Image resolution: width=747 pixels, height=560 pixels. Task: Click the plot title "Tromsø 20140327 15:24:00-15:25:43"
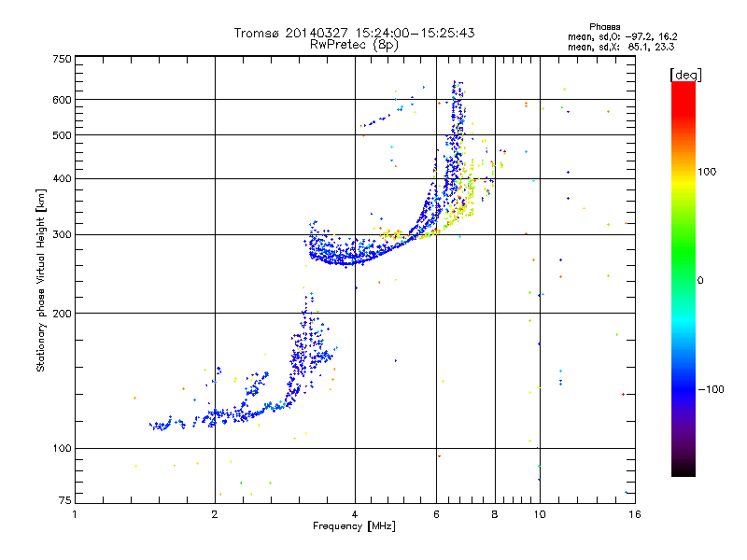coord(354,33)
